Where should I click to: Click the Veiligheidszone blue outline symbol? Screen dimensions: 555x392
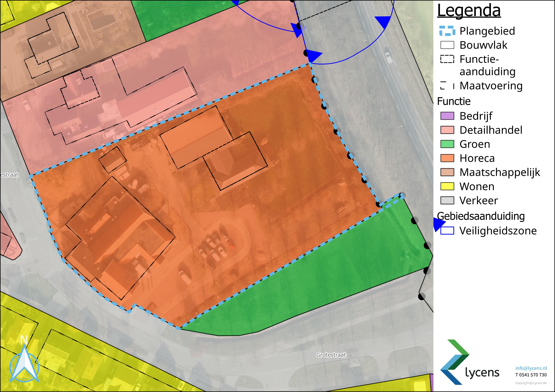tap(447, 230)
